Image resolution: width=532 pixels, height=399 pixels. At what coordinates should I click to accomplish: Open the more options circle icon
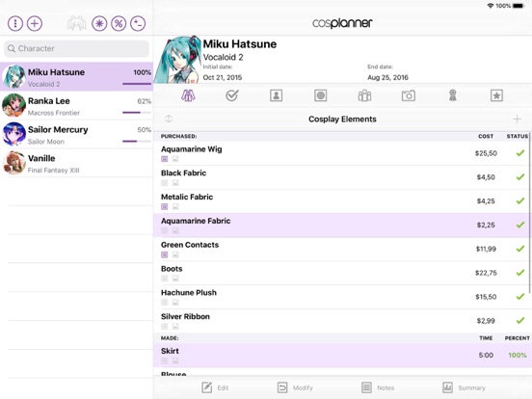tap(15, 23)
